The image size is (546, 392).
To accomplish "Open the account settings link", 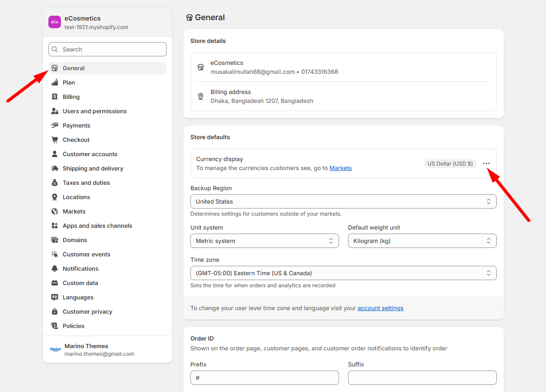I will (x=380, y=308).
